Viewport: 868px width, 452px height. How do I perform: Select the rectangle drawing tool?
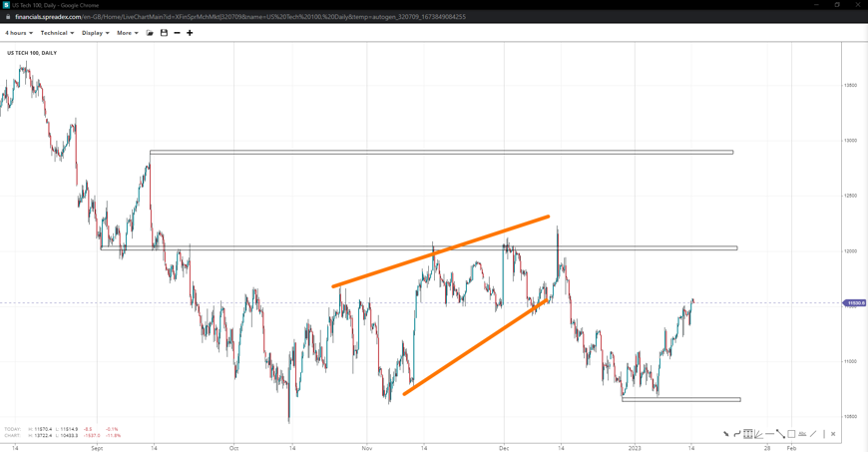click(791, 434)
